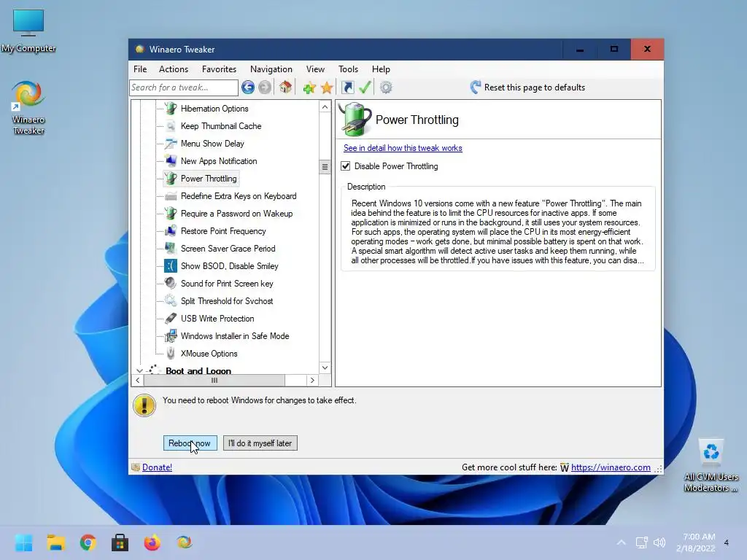Focus the Search for a tweak field
Image resolution: width=747 pixels, height=560 pixels.
pyautogui.click(x=184, y=87)
